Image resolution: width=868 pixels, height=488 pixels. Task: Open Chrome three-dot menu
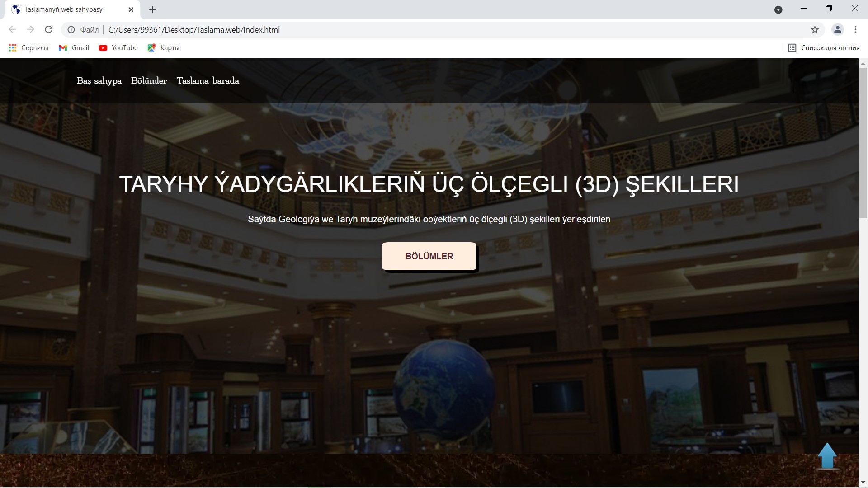(855, 29)
